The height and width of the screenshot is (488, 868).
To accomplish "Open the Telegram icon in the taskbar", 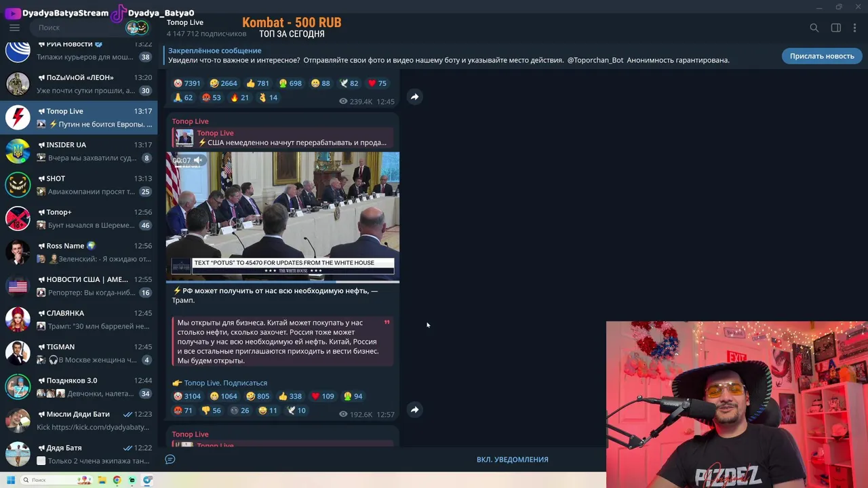I will pyautogui.click(x=147, y=480).
